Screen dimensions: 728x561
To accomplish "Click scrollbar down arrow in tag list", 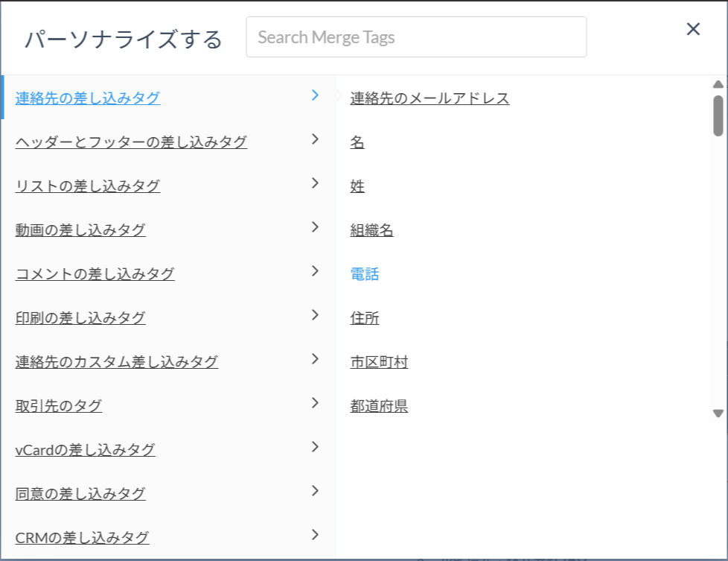I will point(718,413).
